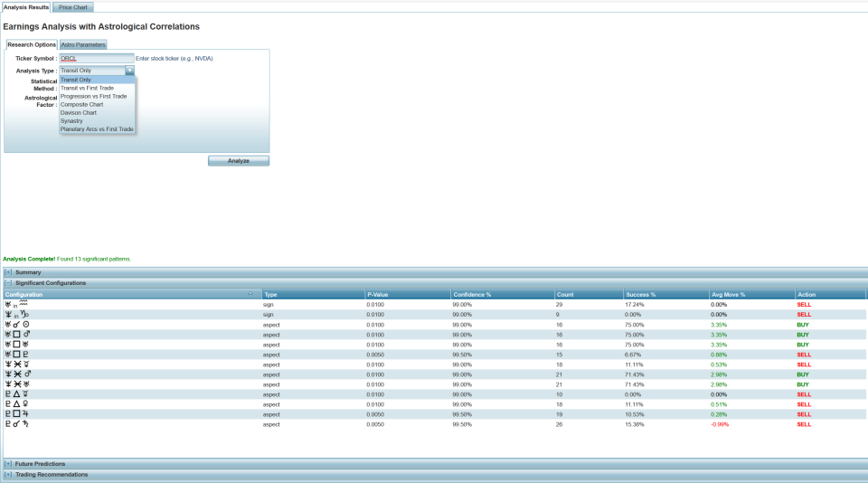Select Uranus square Mars configuration
868x483 pixels.
pos(434,335)
